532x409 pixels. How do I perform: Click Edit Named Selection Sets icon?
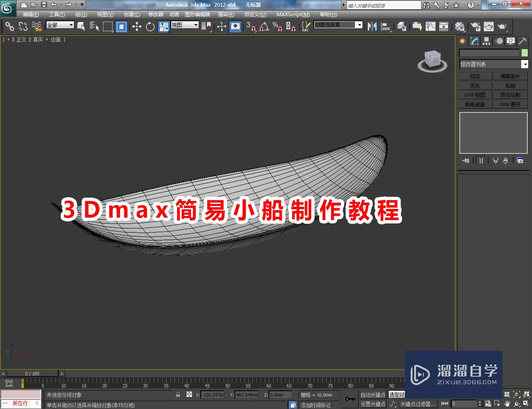(x=305, y=27)
